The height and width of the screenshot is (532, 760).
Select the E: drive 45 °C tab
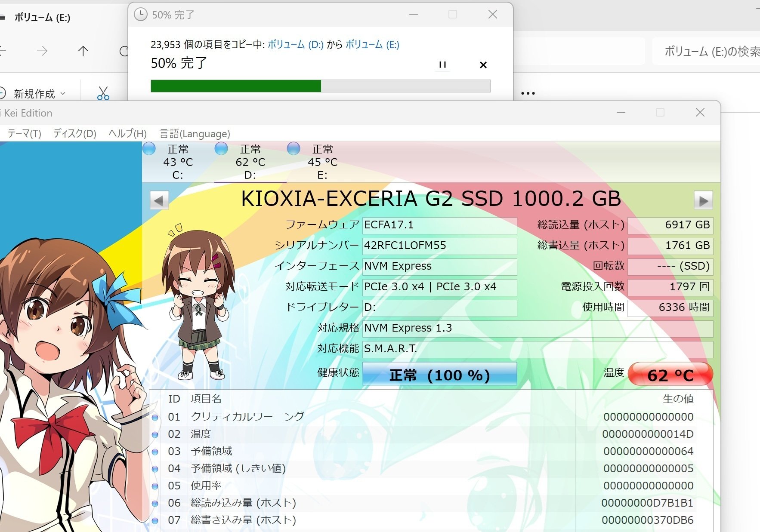(322, 162)
